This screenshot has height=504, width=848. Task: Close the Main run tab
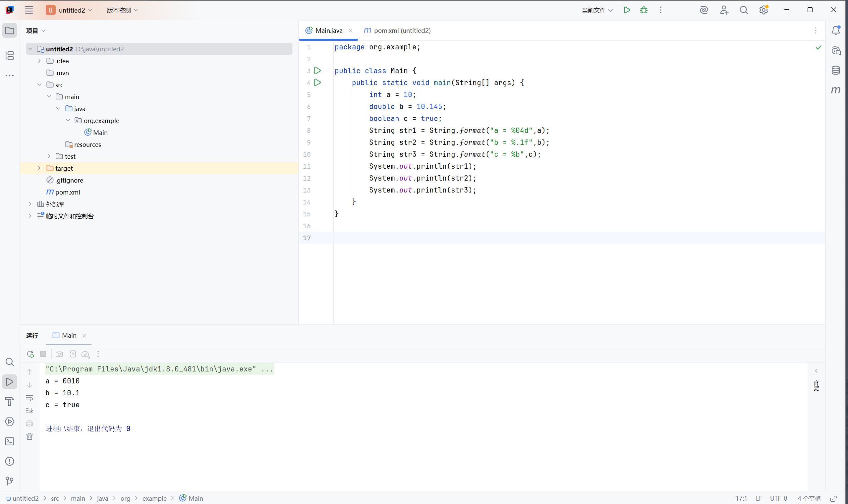[x=84, y=336]
